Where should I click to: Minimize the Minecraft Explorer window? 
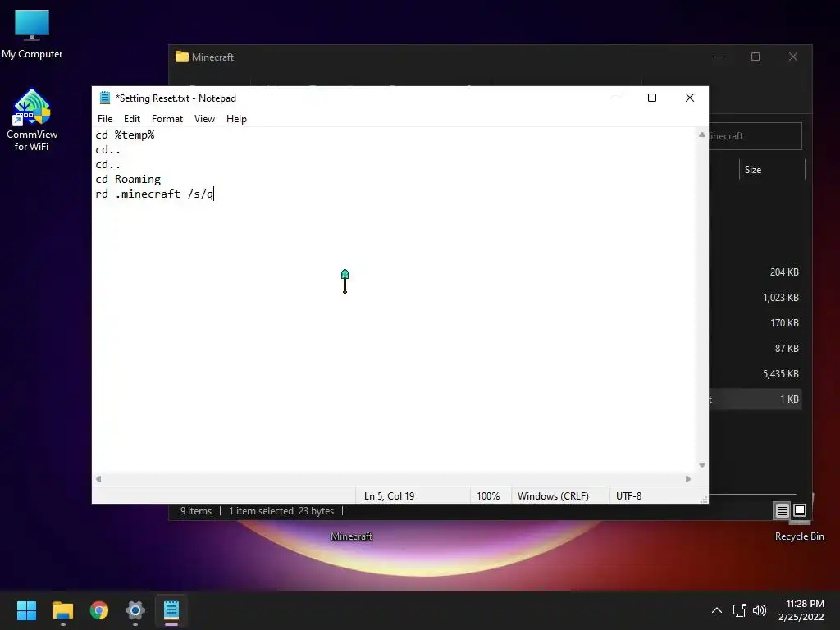719,57
